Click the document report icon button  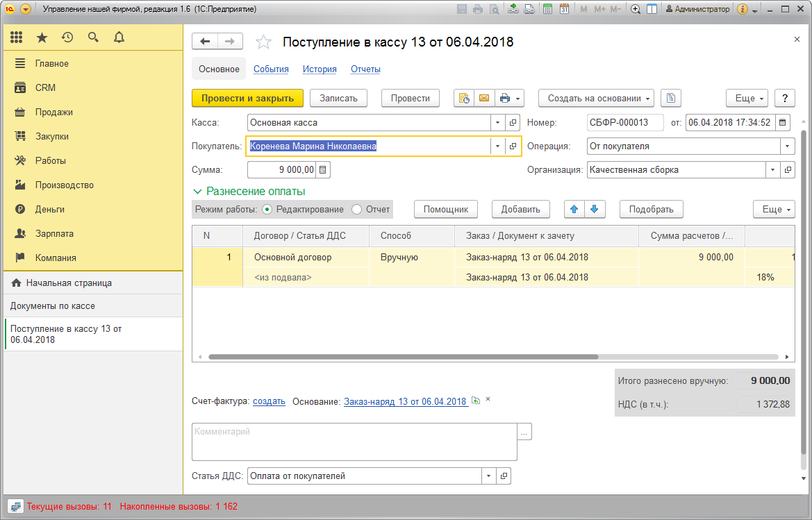(x=670, y=99)
